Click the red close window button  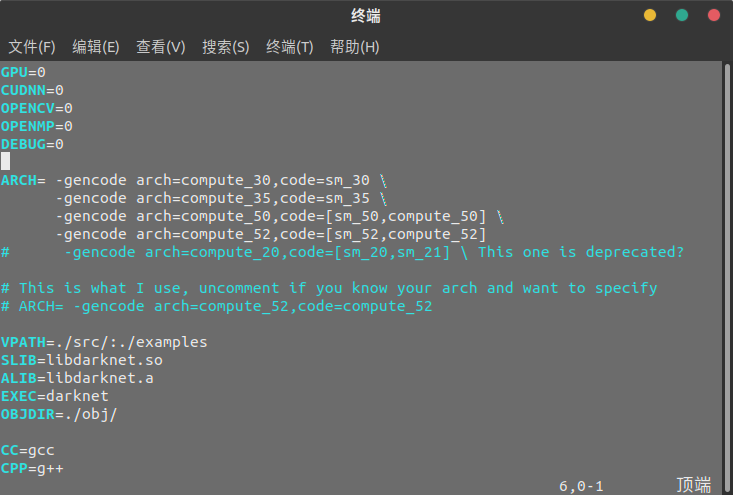tap(714, 15)
